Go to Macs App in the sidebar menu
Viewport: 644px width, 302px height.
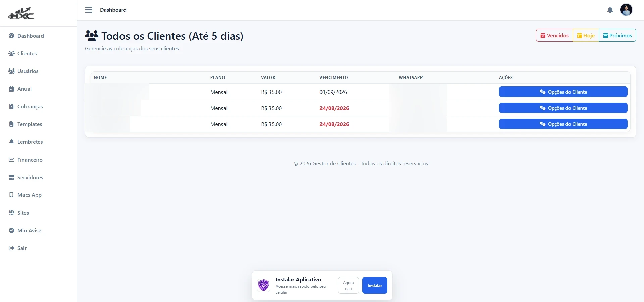pos(30,195)
